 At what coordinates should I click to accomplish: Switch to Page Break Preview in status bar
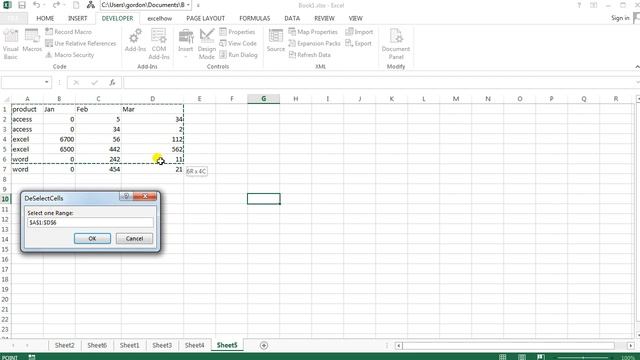click(541, 357)
